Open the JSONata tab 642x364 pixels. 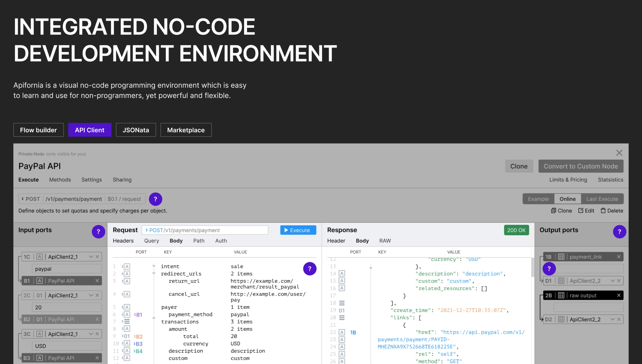pyautogui.click(x=136, y=130)
